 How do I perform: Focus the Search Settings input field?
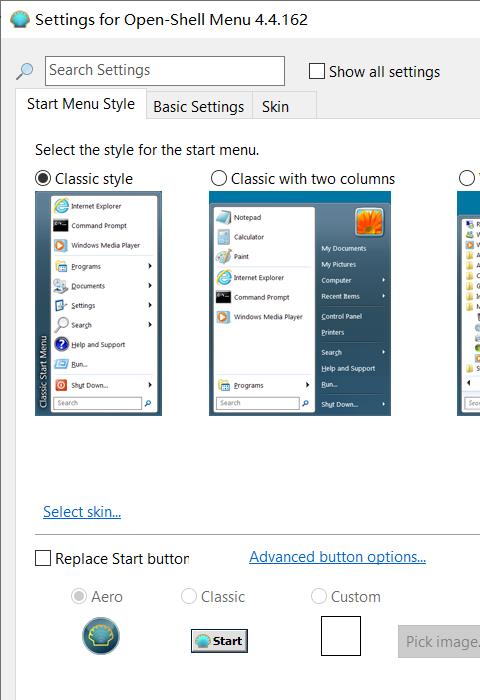pyautogui.click(x=165, y=71)
